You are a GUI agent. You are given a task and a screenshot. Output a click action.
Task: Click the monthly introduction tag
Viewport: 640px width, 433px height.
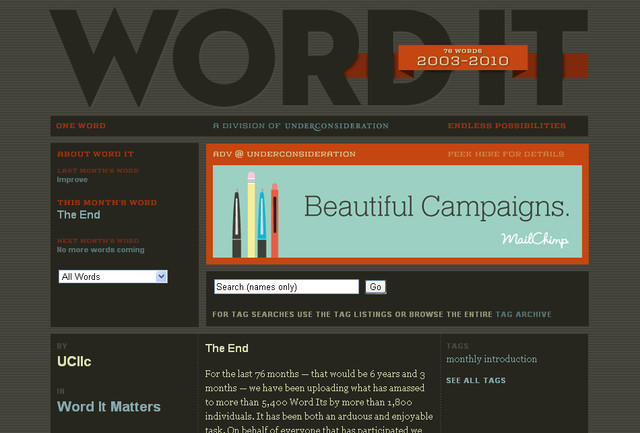click(x=491, y=359)
